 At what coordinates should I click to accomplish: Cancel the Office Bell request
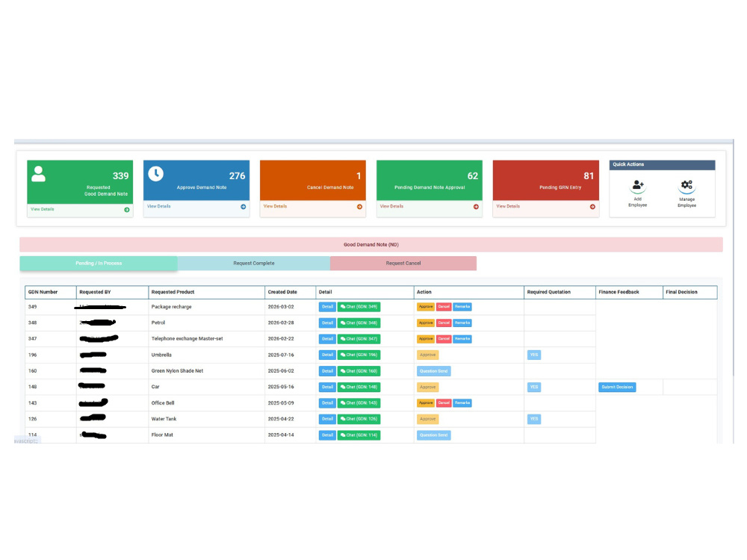444,403
